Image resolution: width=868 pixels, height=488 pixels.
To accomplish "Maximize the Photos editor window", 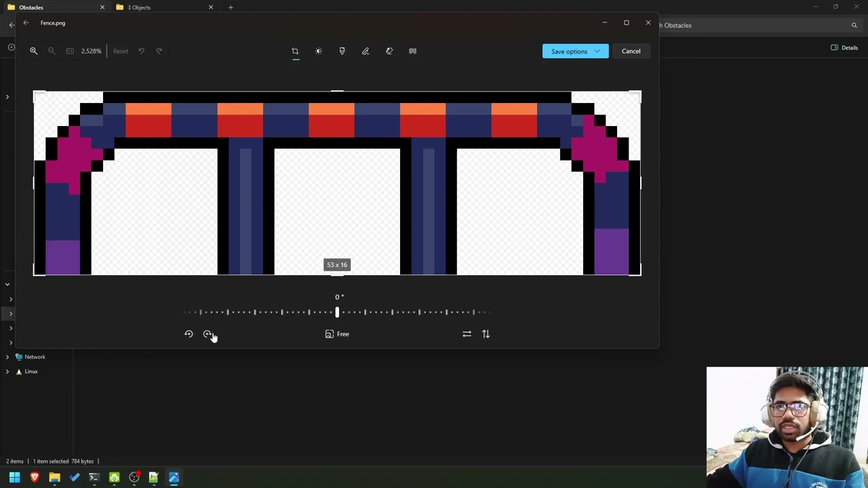I will click(626, 23).
